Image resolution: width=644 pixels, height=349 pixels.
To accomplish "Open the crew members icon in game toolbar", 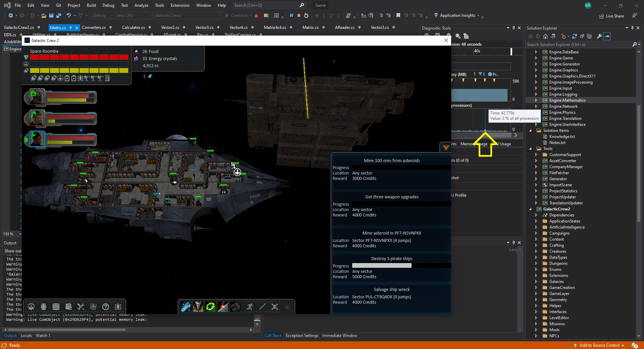I will 44,307.
